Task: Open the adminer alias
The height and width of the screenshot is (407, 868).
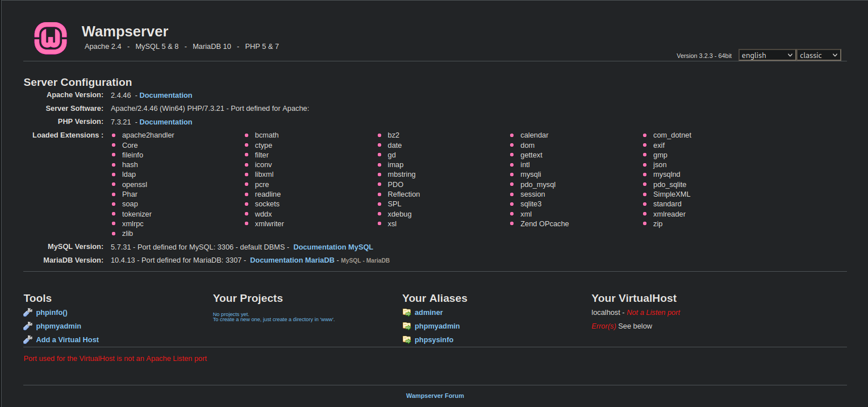Action: [428, 313]
